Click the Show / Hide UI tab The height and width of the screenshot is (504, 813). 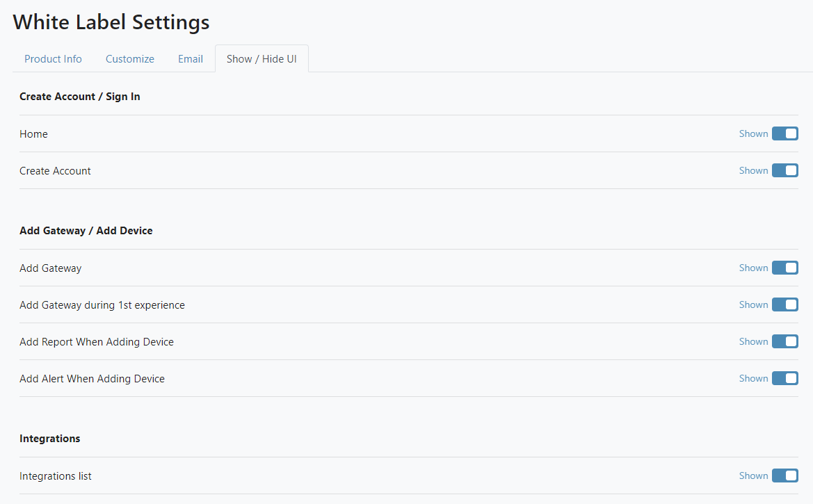pyautogui.click(x=261, y=59)
